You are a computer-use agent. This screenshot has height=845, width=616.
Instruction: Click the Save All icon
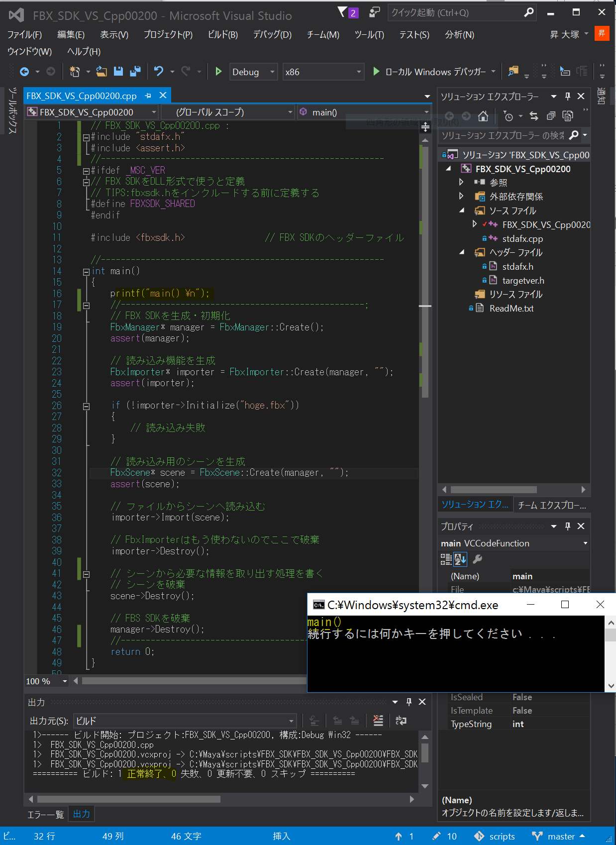tap(135, 72)
